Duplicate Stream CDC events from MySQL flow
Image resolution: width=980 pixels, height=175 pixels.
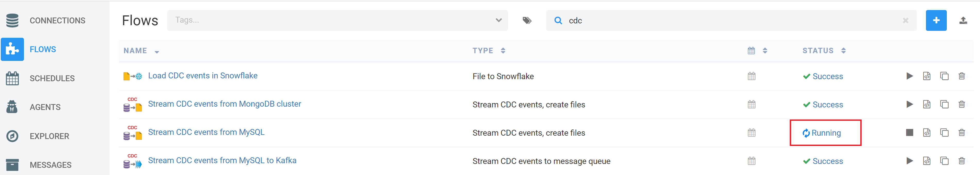point(944,133)
